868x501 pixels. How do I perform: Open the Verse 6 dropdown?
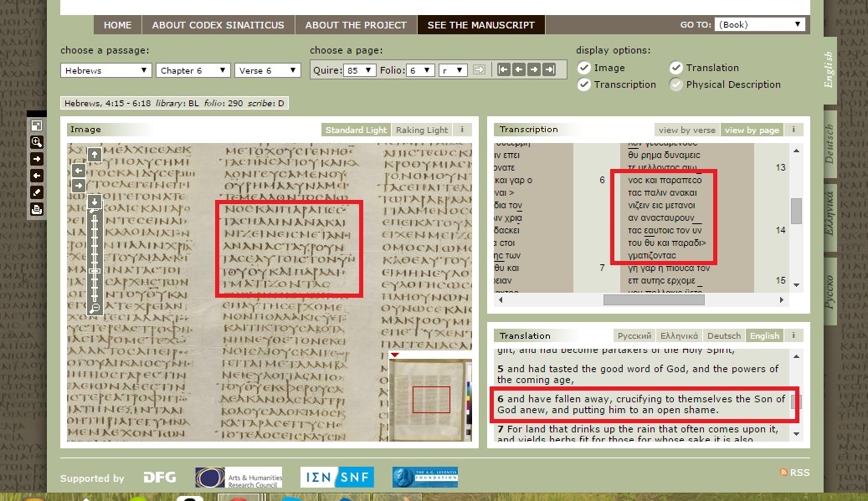click(268, 70)
